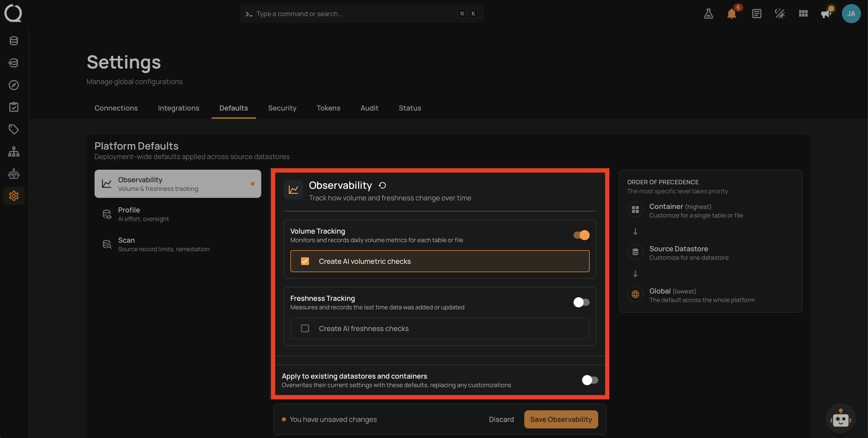Viewport: 868px width, 438px height.
Task: Switch to the Security tab
Action: point(282,108)
